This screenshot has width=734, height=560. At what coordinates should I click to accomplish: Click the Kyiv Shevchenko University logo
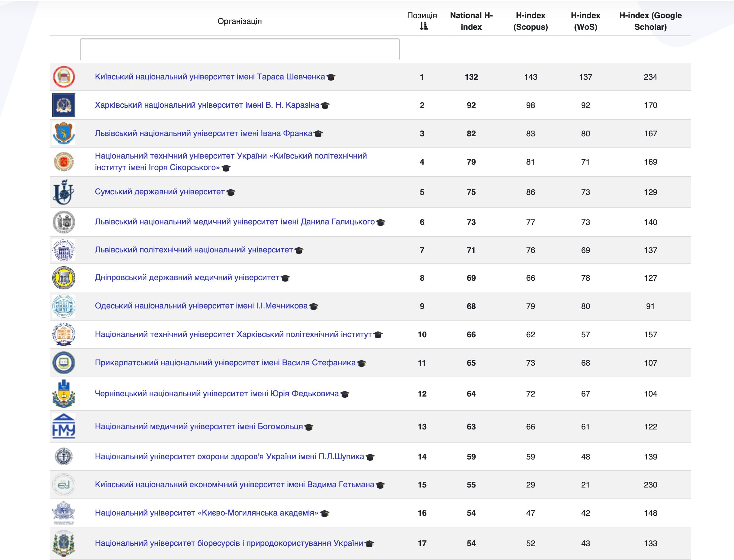coord(64,77)
